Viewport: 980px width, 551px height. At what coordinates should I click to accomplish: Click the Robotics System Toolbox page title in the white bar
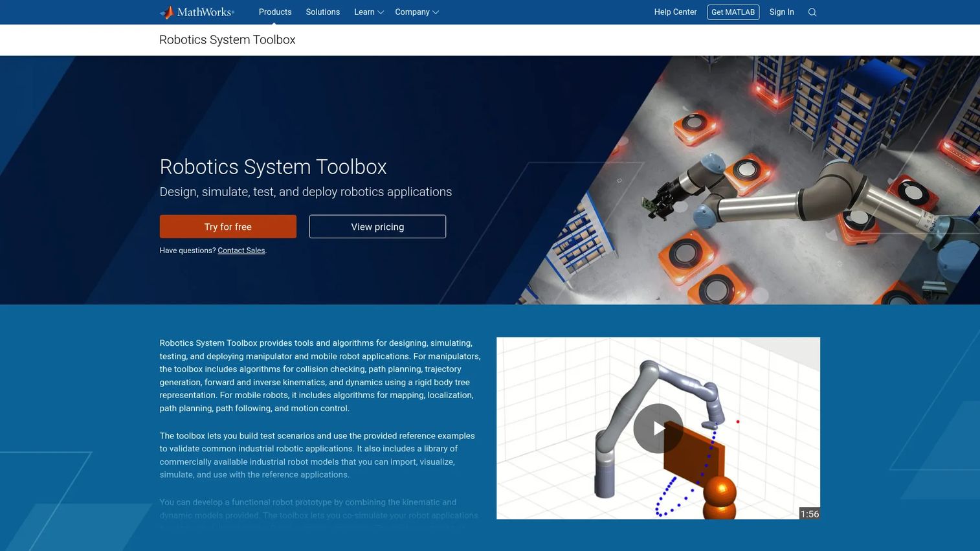[x=227, y=40]
